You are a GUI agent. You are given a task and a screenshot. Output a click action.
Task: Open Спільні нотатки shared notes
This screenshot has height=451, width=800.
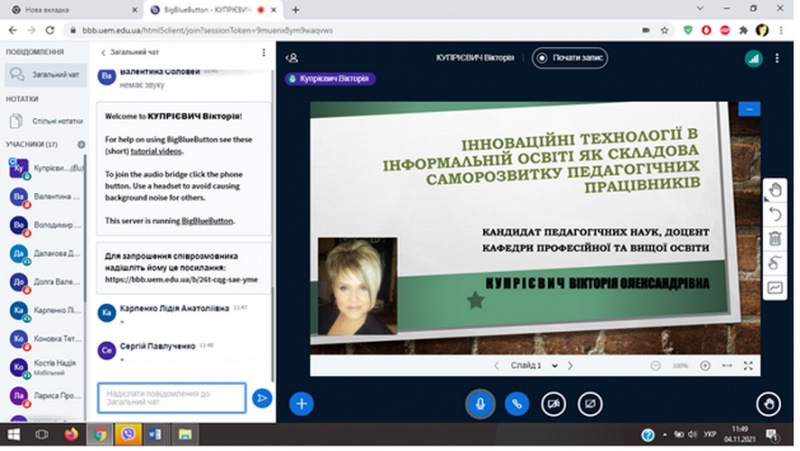(46, 121)
